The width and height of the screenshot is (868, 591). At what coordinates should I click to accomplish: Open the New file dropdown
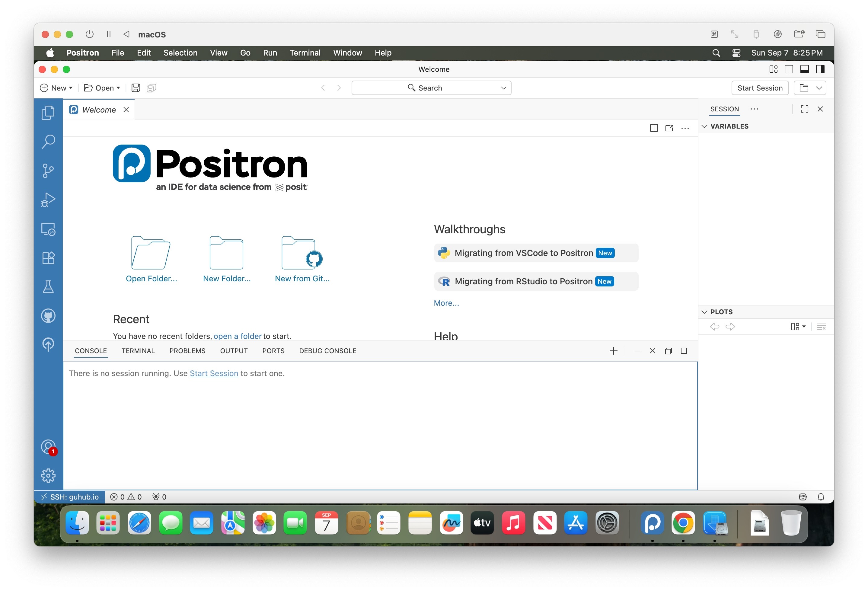56,88
